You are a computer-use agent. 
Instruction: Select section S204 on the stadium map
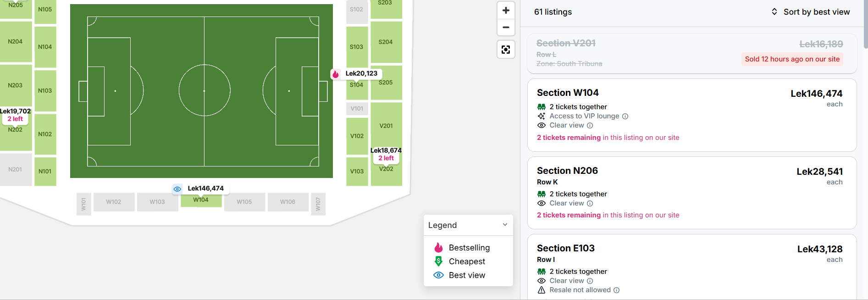pos(386,42)
